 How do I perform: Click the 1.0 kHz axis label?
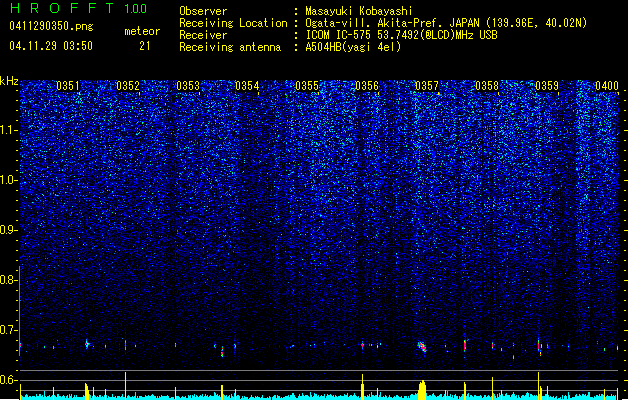pyautogui.click(x=9, y=180)
